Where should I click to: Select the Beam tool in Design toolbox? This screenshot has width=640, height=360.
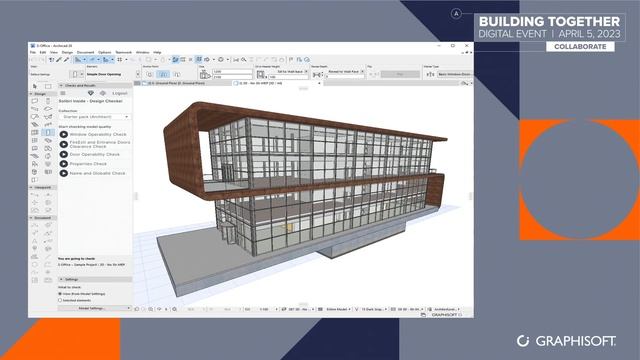[35, 109]
